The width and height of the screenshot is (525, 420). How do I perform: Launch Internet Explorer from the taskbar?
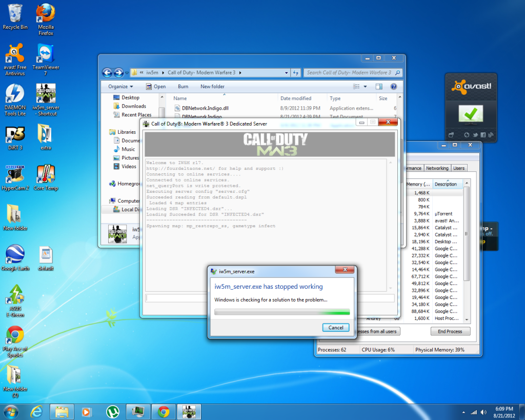click(36, 412)
